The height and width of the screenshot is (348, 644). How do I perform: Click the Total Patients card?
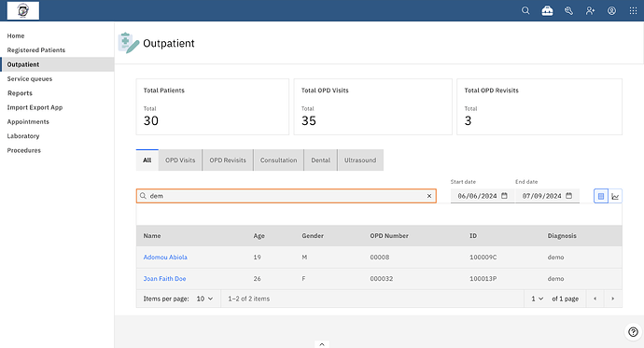(x=213, y=106)
